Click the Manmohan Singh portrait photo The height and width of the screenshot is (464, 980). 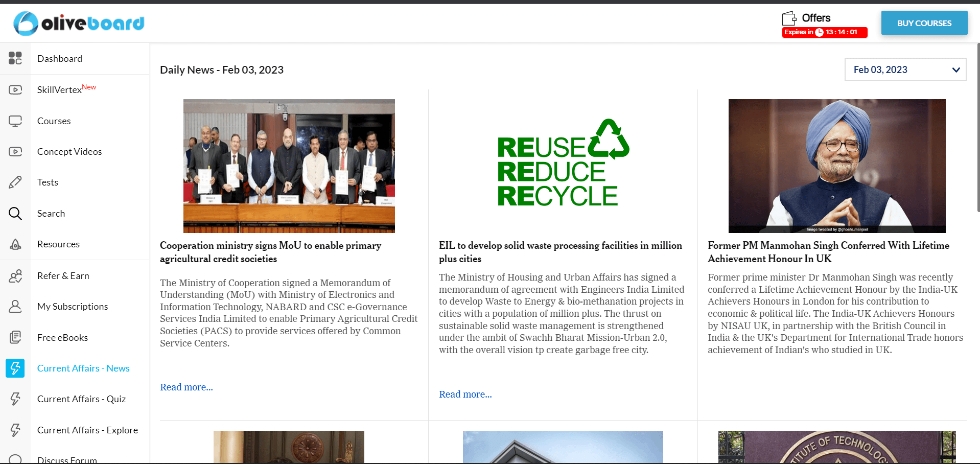pyautogui.click(x=837, y=166)
